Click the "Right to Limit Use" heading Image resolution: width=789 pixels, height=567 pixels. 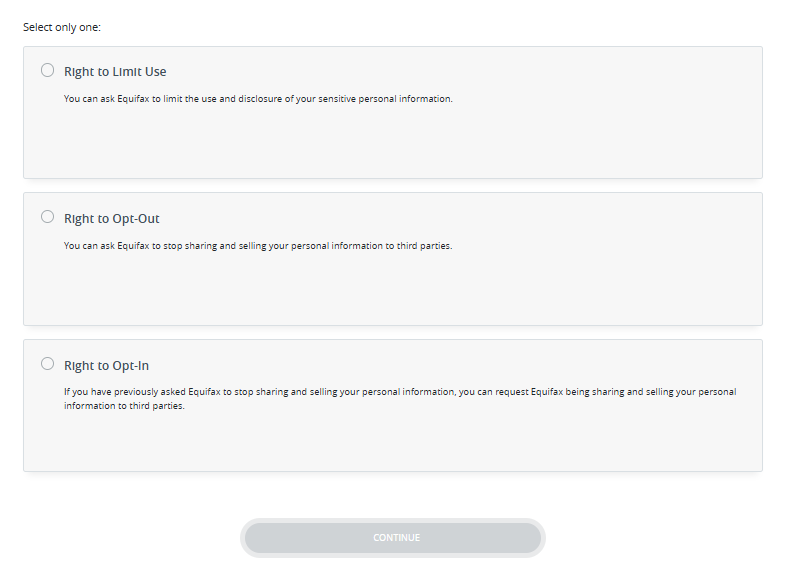115,72
